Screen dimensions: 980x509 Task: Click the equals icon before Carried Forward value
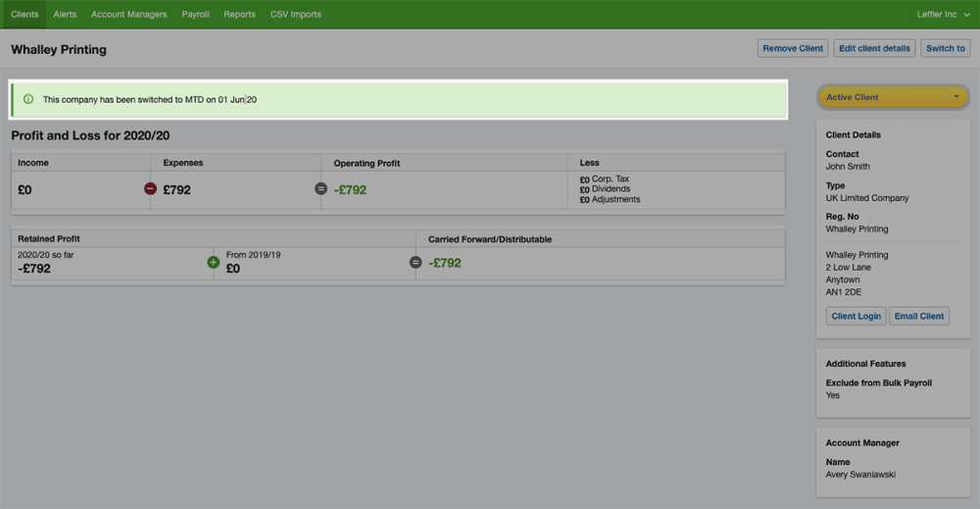coord(416,262)
